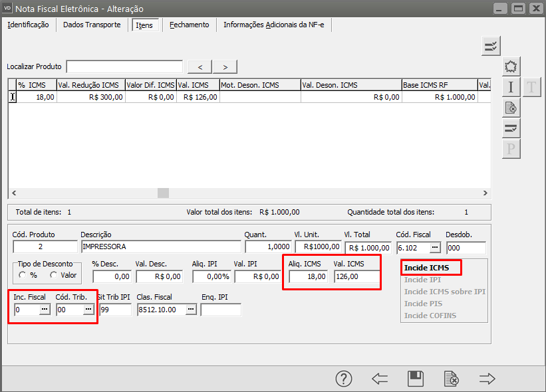Advance with the right arrow icon
The image size is (546, 392).
(487, 379)
